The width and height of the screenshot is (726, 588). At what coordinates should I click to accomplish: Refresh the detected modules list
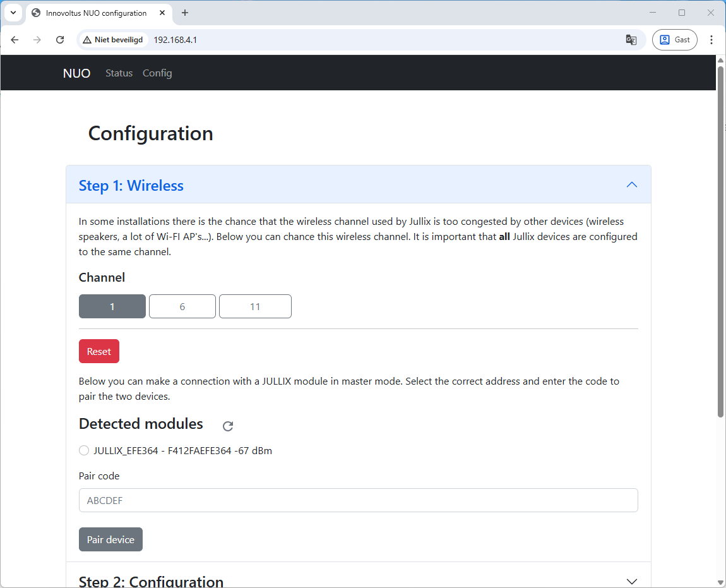coord(228,426)
